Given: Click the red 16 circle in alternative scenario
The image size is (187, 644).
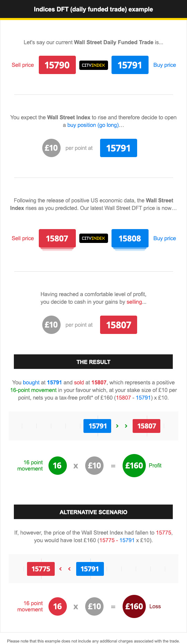Looking at the screenshot, I should [57, 606].
